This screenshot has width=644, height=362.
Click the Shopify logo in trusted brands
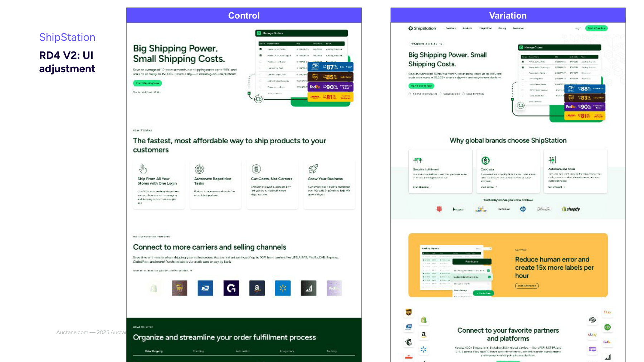click(571, 209)
